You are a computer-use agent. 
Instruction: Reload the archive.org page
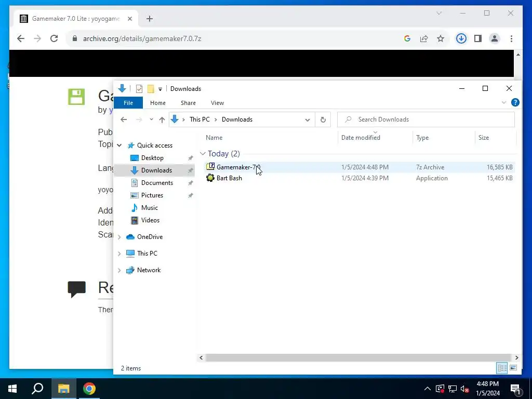54,38
